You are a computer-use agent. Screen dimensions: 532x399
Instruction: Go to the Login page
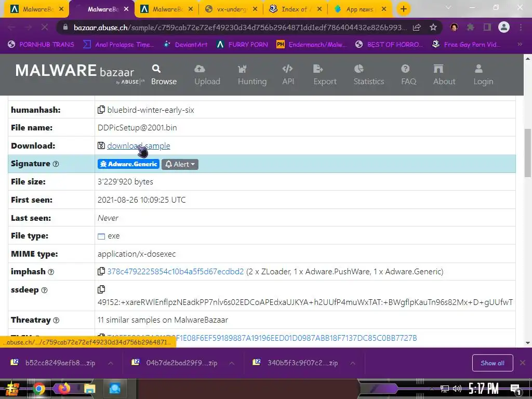click(x=483, y=75)
